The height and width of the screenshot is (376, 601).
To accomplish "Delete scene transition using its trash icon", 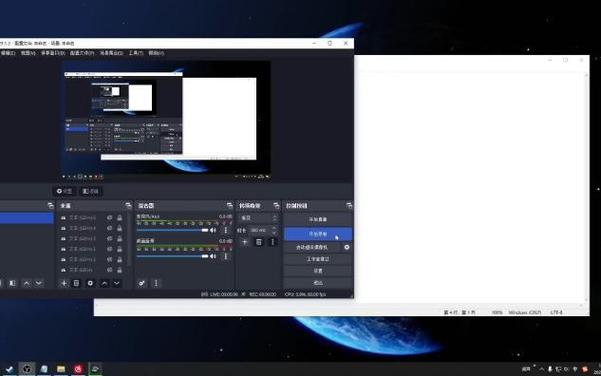I will (259, 242).
